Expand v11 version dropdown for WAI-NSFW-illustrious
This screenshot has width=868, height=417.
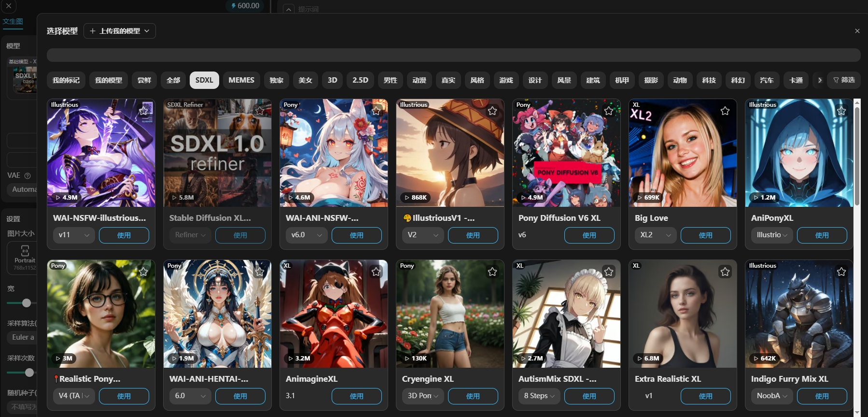tap(74, 235)
